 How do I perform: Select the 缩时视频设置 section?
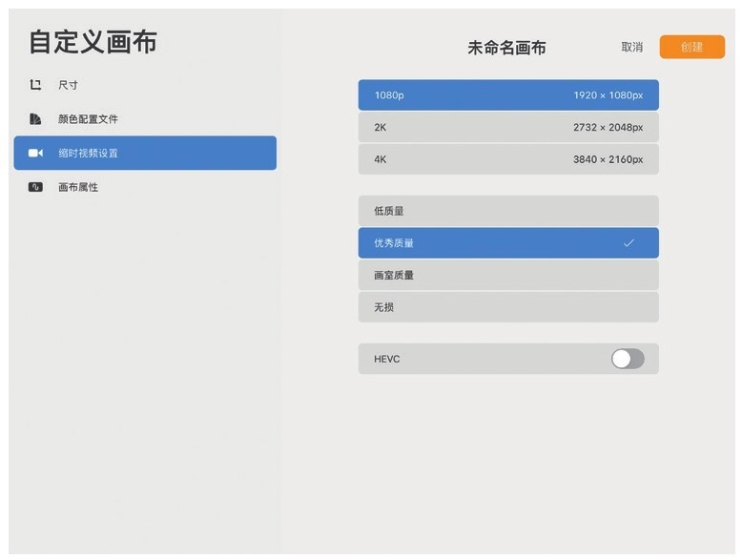(145, 153)
